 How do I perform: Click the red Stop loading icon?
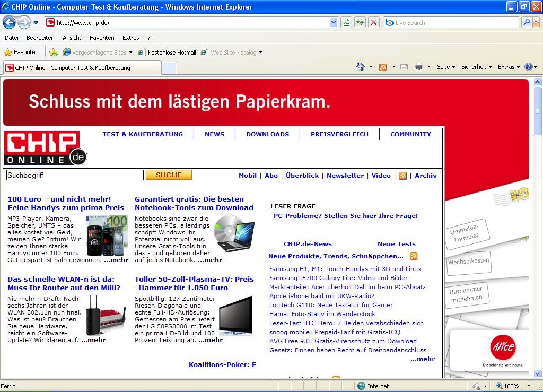pos(374,23)
